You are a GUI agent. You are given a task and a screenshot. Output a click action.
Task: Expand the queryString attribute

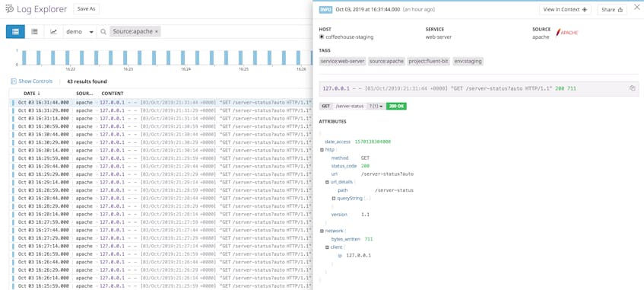[334, 198]
